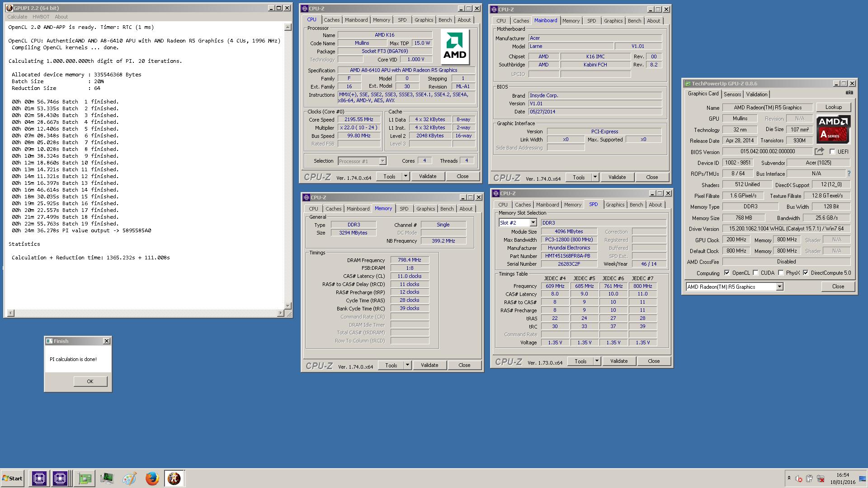Click Validate in CPU-Z SPD window
This screenshot has width=868, height=488.
pos(619,361)
